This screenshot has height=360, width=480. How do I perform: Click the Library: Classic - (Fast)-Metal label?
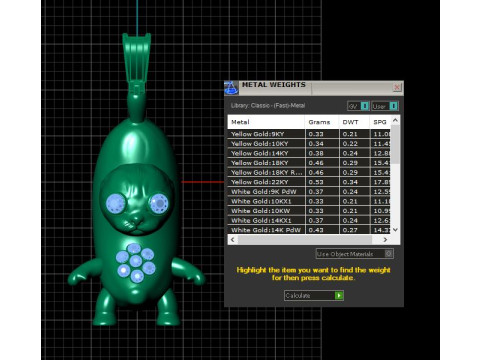point(268,106)
